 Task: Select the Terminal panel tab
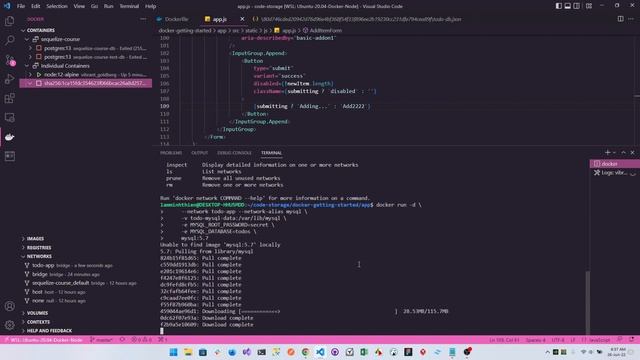pyautogui.click(x=271, y=153)
